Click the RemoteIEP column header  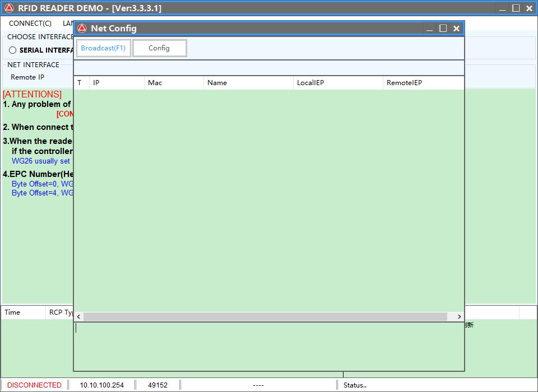tap(423, 83)
